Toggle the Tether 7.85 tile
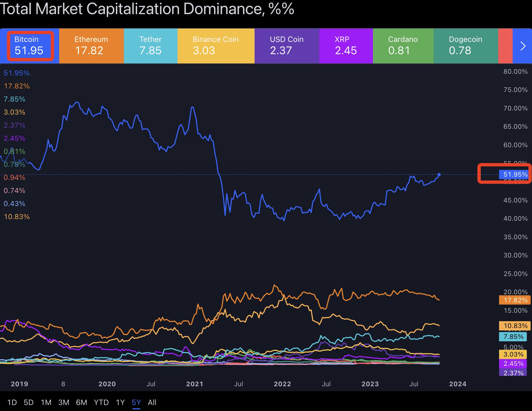The height and width of the screenshot is (411, 532). [150, 46]
